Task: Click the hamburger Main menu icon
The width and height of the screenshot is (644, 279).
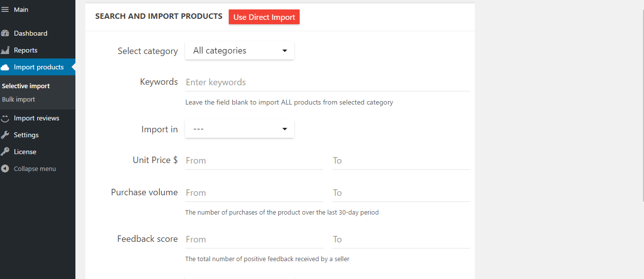Action: click(5, 9)
